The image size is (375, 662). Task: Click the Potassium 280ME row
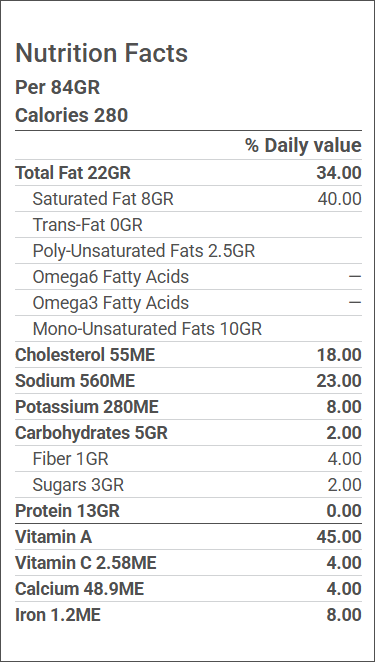pyautogui.click(x=188, y=407)
